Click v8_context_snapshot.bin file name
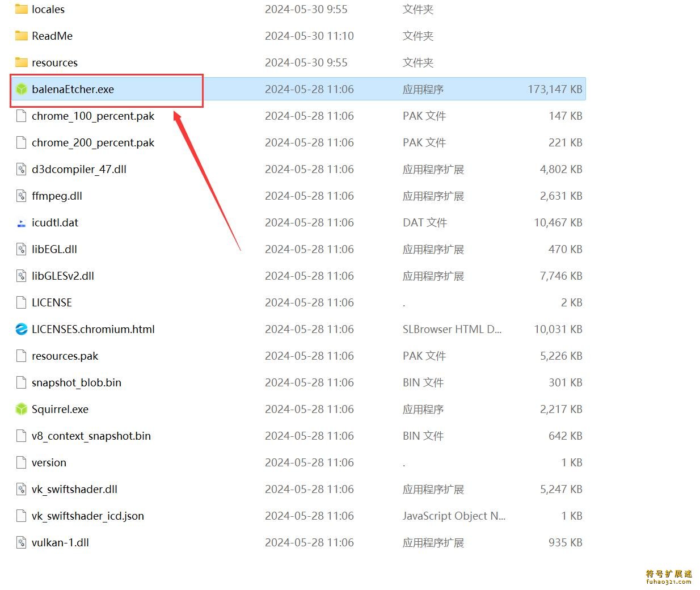 [91, 436]
